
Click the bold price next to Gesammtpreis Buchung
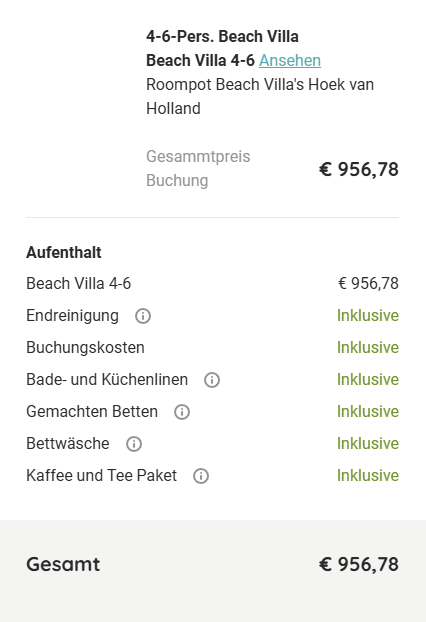[x=359, y=169]
